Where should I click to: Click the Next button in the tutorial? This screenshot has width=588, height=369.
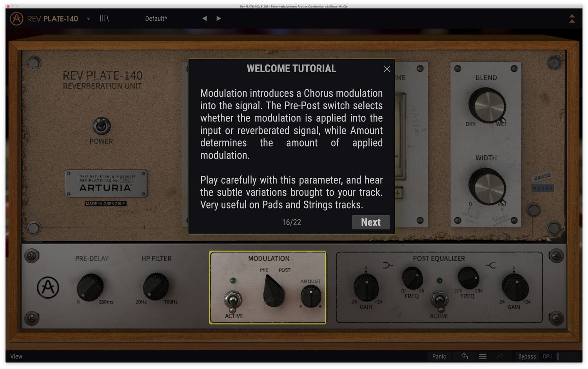tap(370, 222)
